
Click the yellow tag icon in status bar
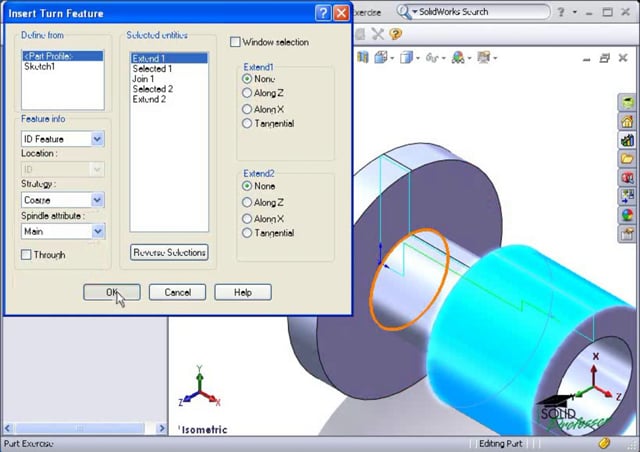(604, 443)
